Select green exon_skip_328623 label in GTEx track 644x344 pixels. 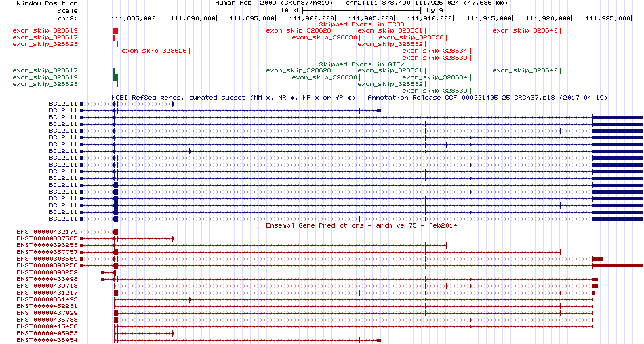pyautogui.click(x=45, y=84)
